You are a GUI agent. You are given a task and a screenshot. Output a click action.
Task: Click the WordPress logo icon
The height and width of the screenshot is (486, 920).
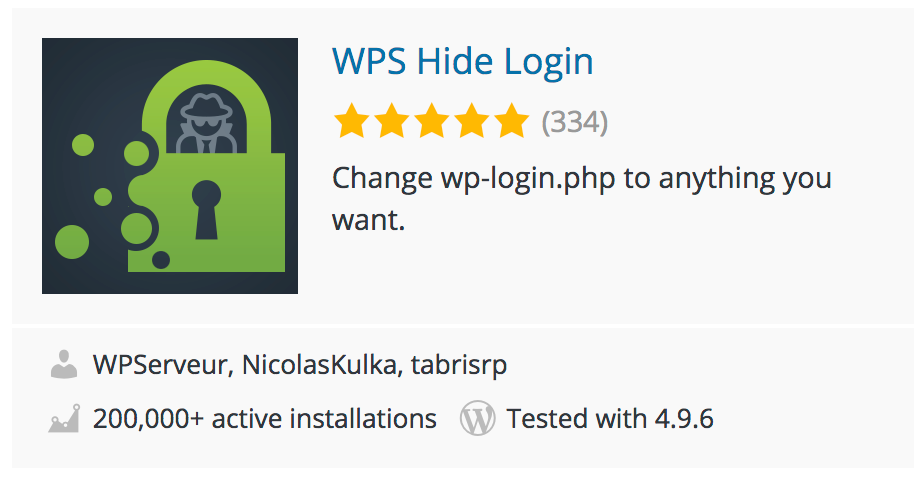[478, 418]
